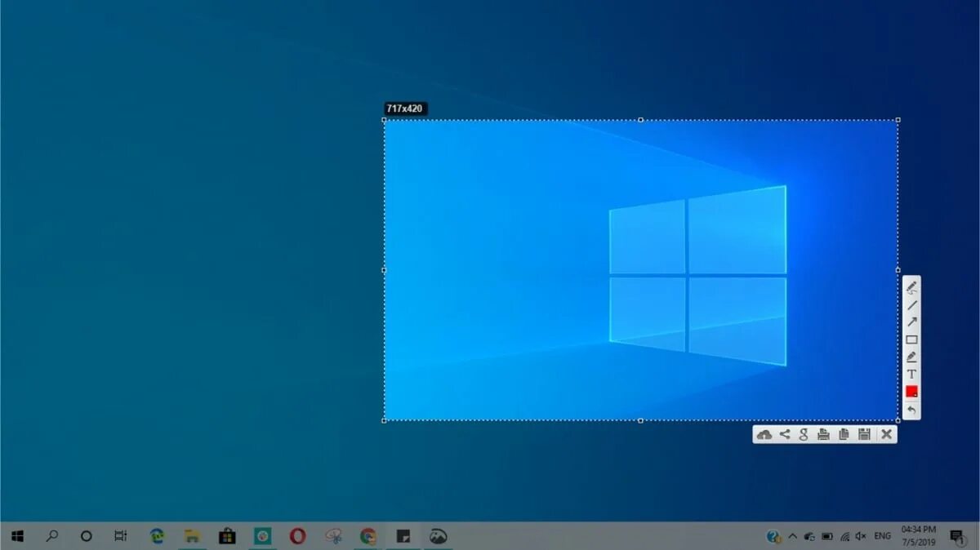Copy screenshot to clipboard
Image resolution: width=980 pixels, height=550 pixels.
point(844,435)
